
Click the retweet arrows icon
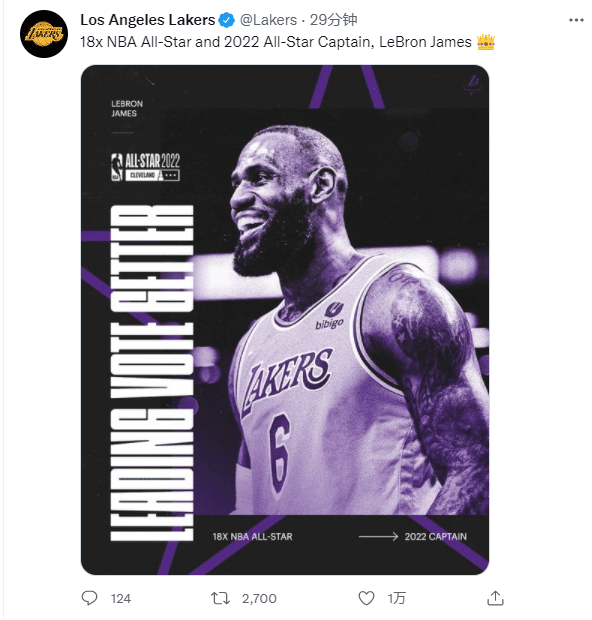point(220,598)
